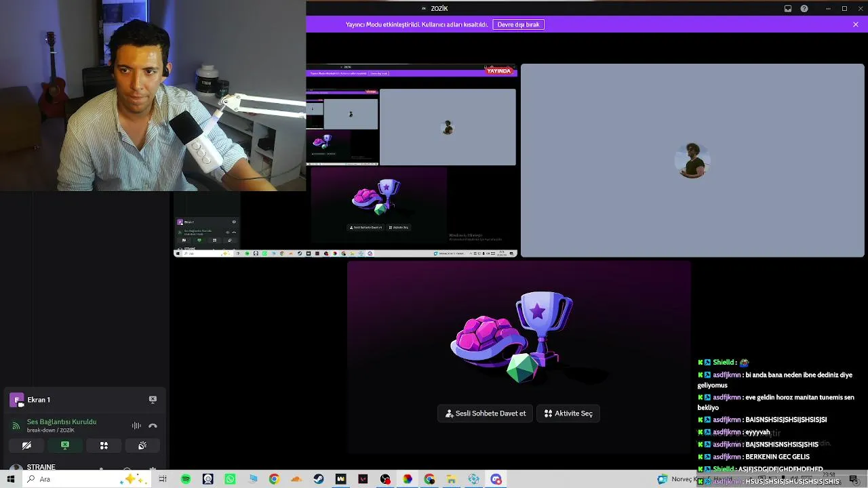
Task: Click the 'ZOZİK' title in title bar
Action: 439,9
